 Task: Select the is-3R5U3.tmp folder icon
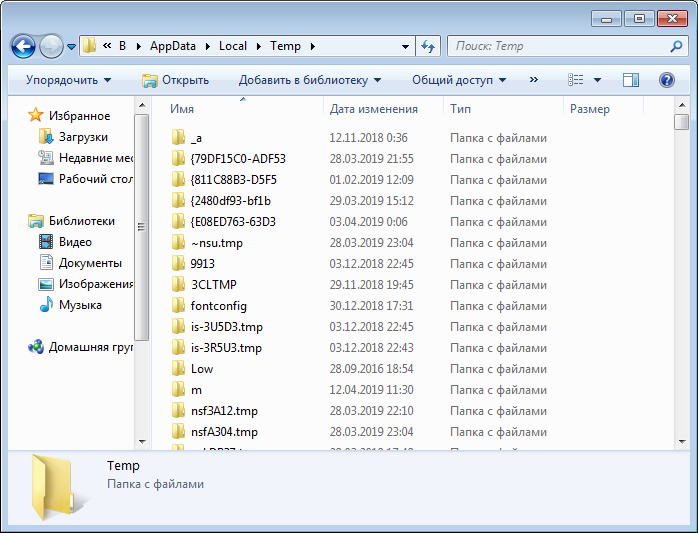coord(178,347)
